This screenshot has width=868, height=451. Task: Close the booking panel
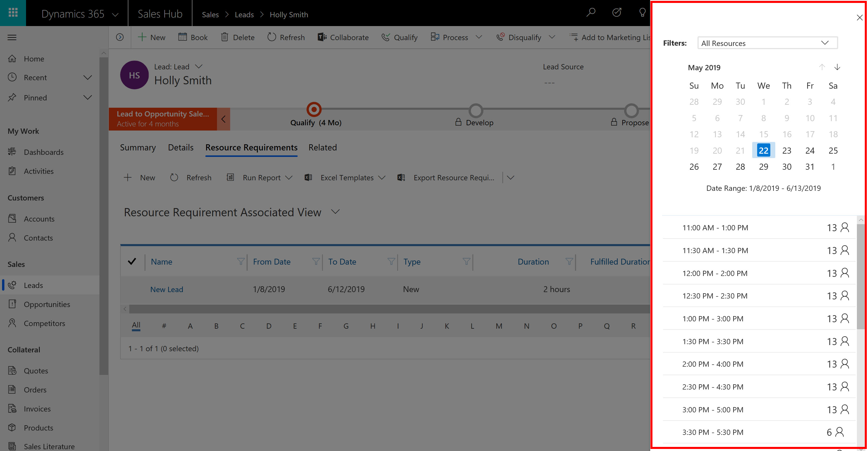pyautogui.click(x=860, y=18)
